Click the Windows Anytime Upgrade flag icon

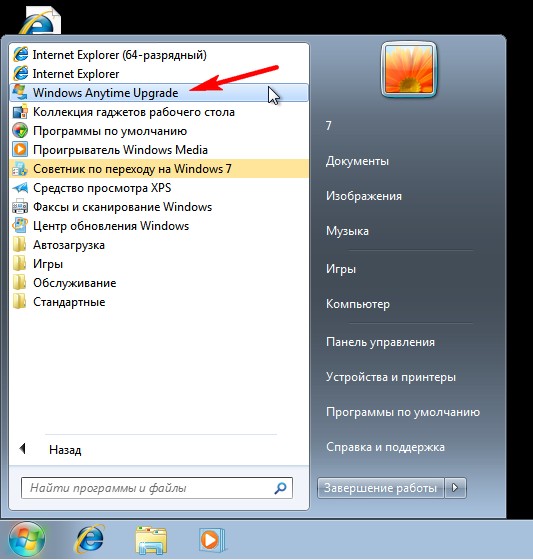20,92
